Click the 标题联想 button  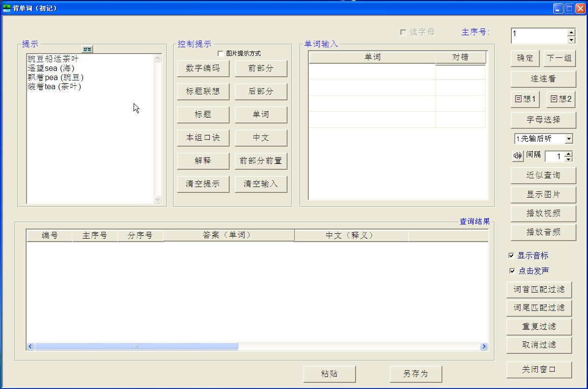coord(203,92)
